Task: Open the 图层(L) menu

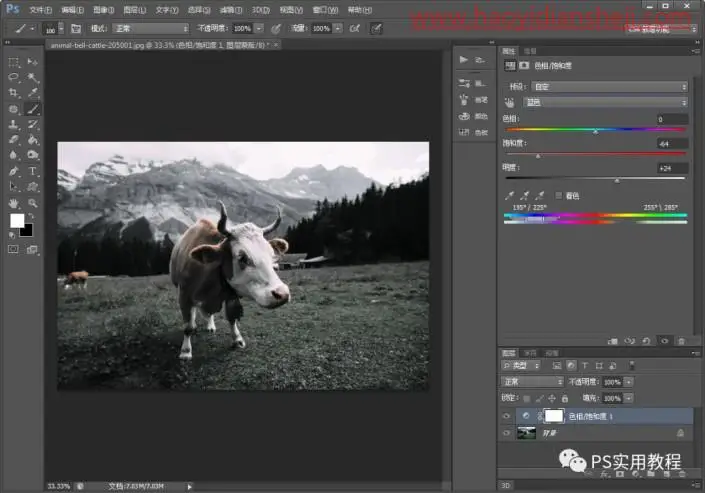Action: point(135,9)
